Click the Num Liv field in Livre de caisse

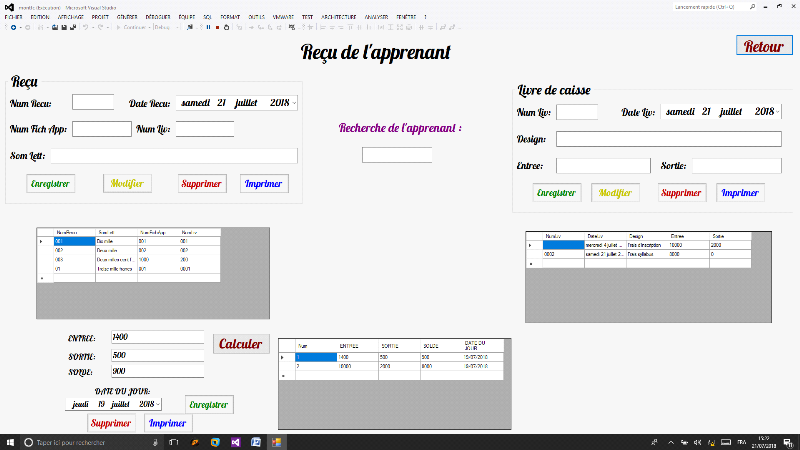click(577, 112)
